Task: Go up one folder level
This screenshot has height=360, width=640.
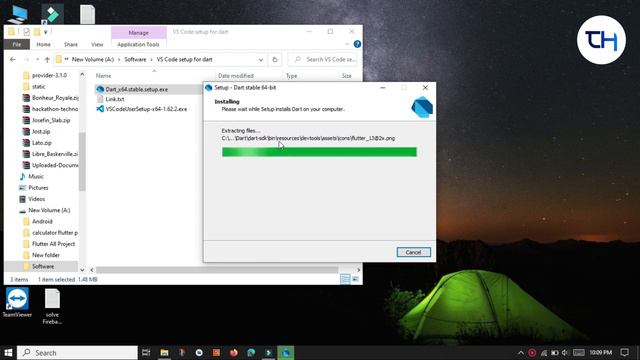Action: [47, 60]
